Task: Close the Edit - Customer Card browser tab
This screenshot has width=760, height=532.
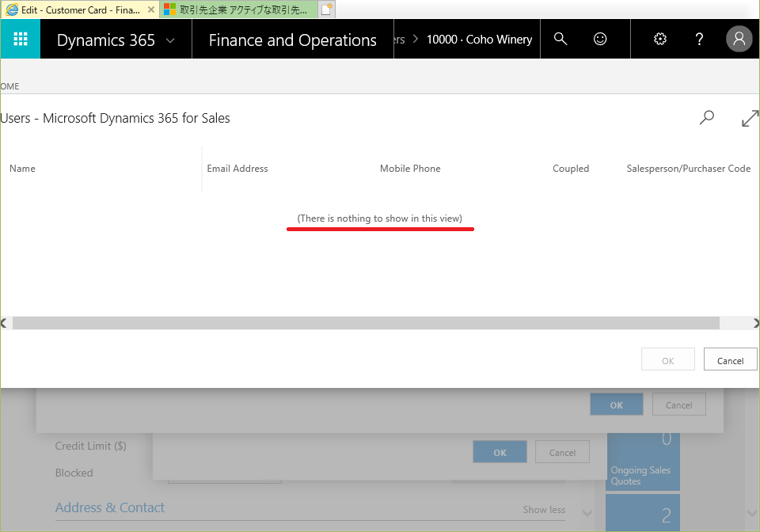Action: (150, 9)
